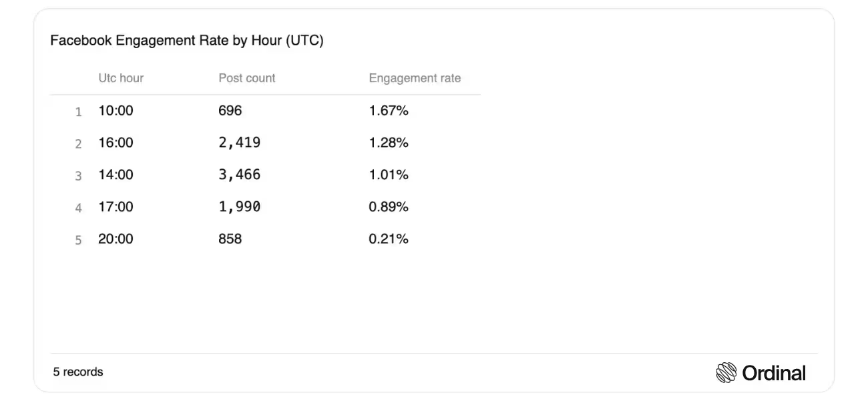Screen dimensions: 868x401
Task: Click the 1.67% engagement rate cell
Action: (x=389, y=111)
